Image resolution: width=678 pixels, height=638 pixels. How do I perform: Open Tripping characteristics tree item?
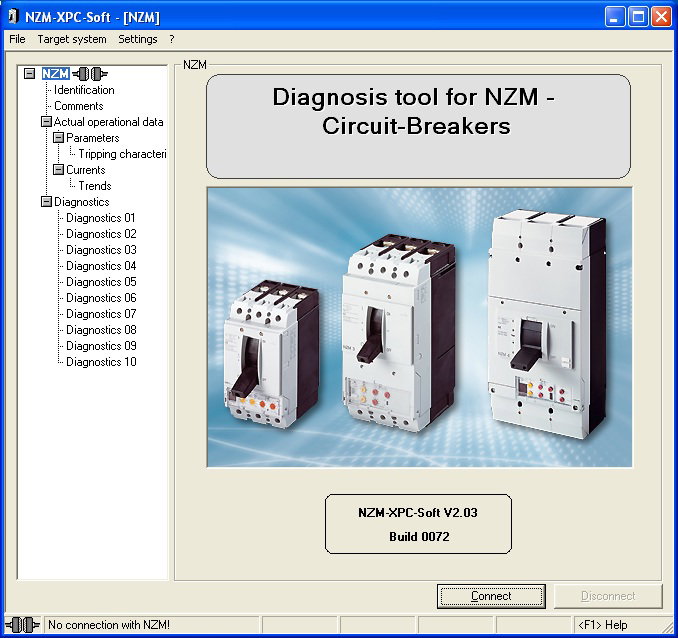pos(122,154)
